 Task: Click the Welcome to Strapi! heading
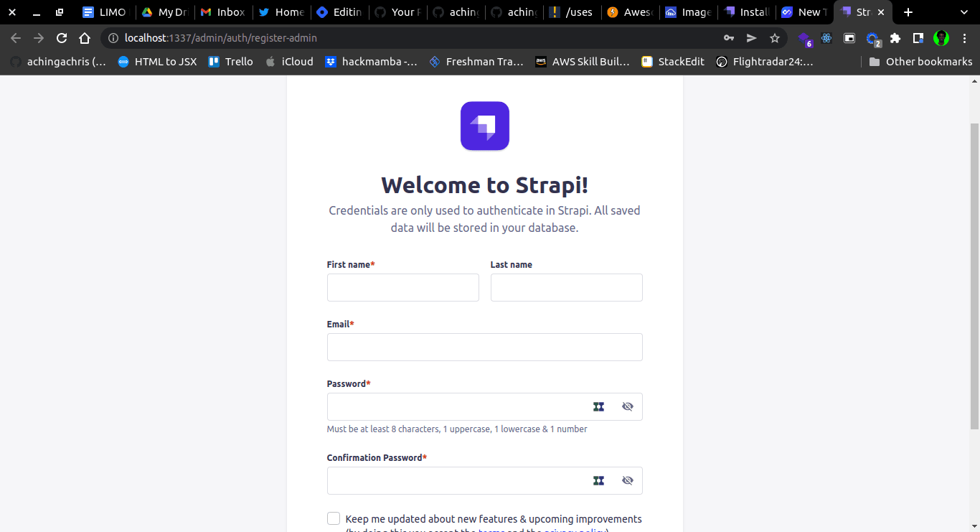point(485,185)
